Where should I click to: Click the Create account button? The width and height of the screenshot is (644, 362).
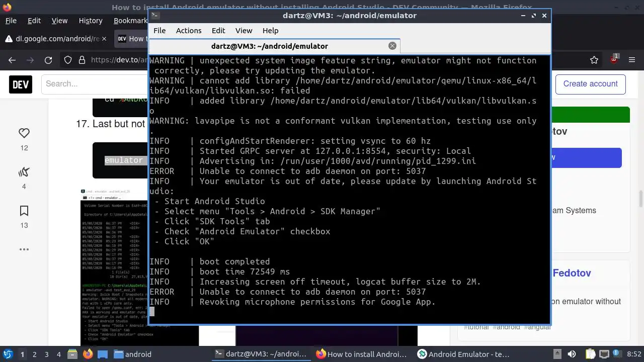tap(590, 84)
